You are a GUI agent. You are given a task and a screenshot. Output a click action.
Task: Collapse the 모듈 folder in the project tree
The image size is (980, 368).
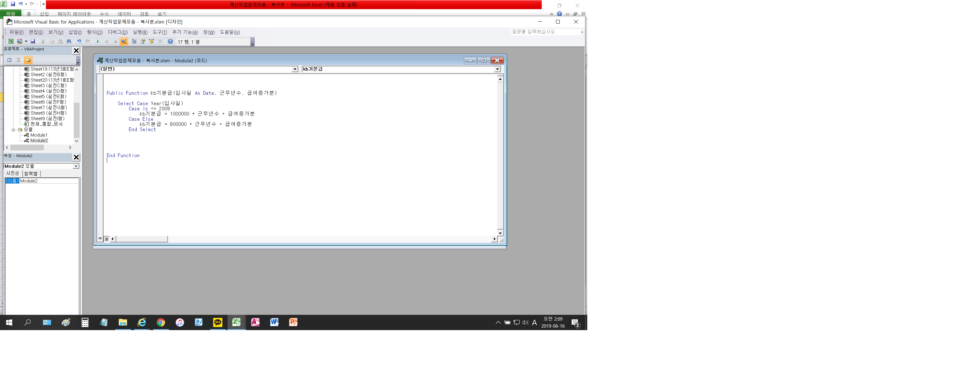[x=13, y=130]
